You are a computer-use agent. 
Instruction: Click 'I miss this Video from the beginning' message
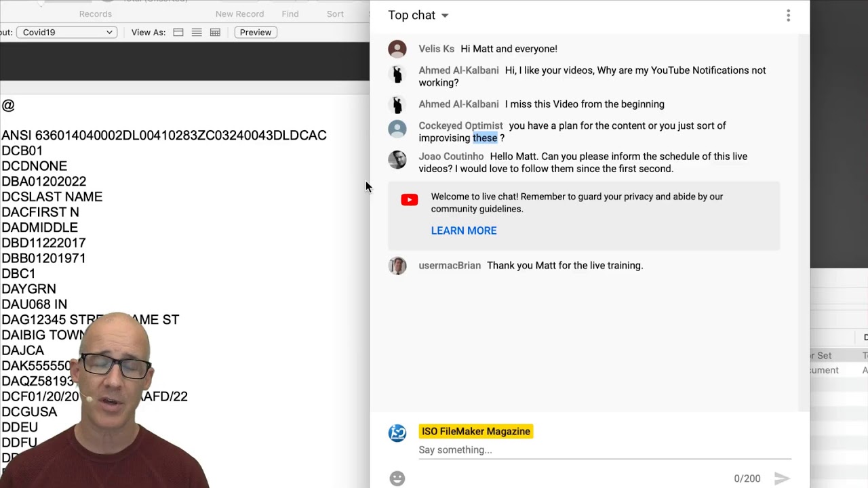click(585, 104)
